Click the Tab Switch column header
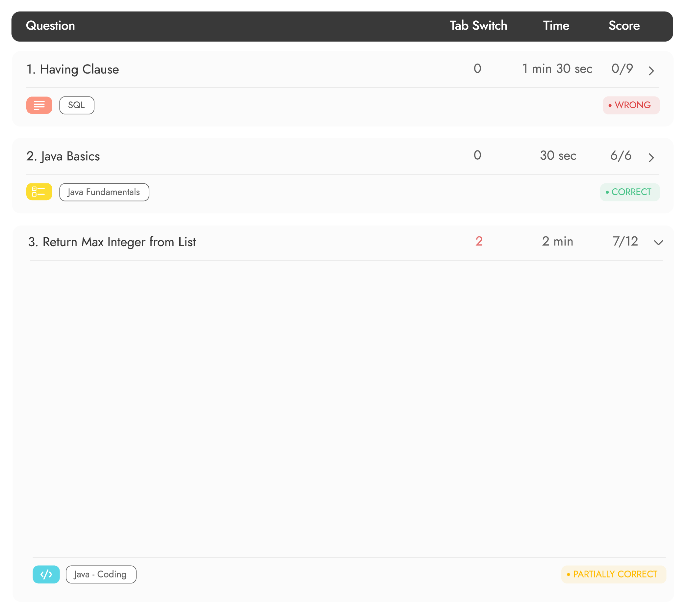 tap(478, 26)
